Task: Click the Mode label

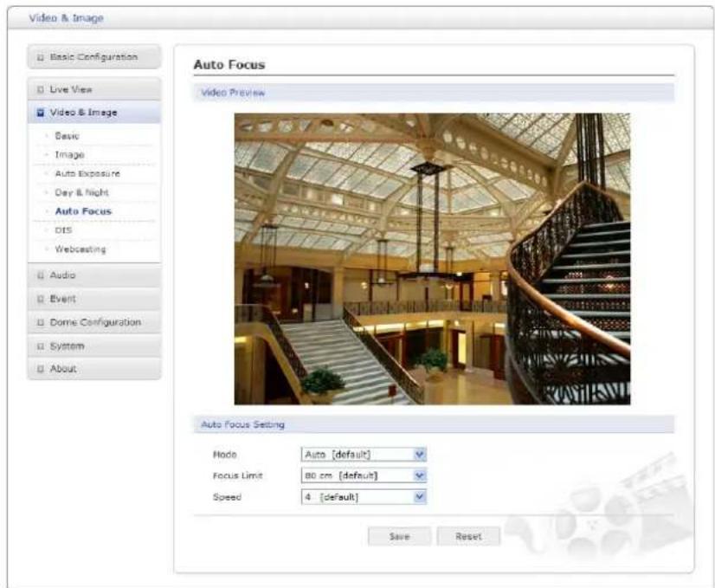Action: pyautogui.click(x=225, y=455)
